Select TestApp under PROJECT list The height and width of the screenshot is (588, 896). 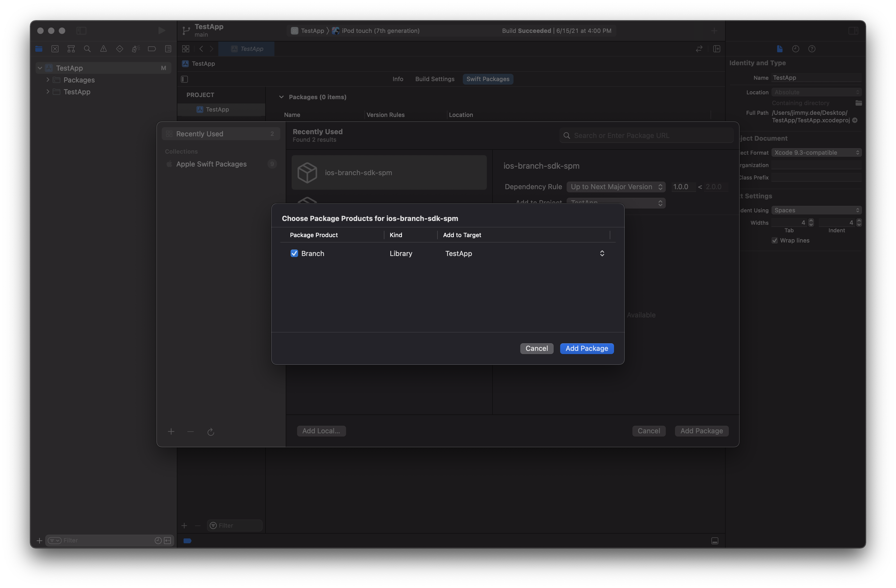point(221,109)
